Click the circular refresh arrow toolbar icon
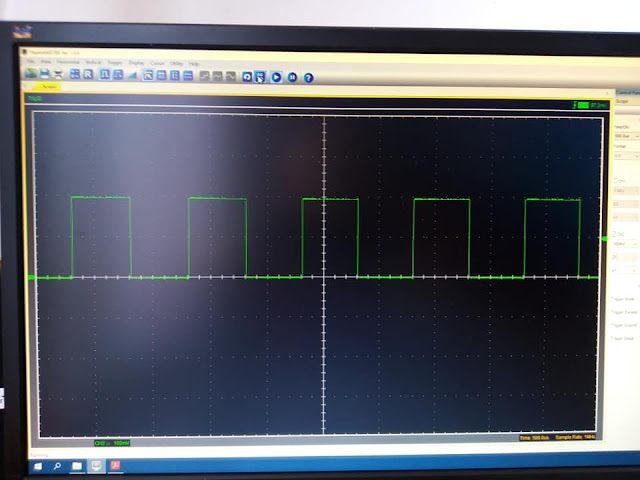This screenshot has width=640, height=480. pyautogui.click(x=247, y=77)
